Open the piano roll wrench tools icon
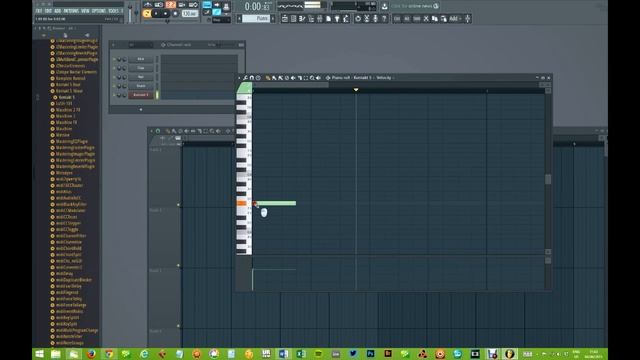The image size is (640, 360). (x=245, y=78)
